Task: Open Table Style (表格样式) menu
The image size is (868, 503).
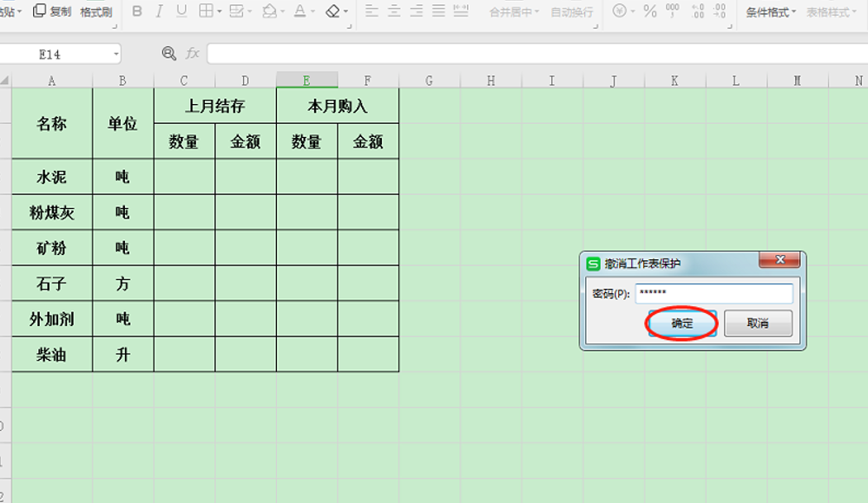Action: click(832, 11)
